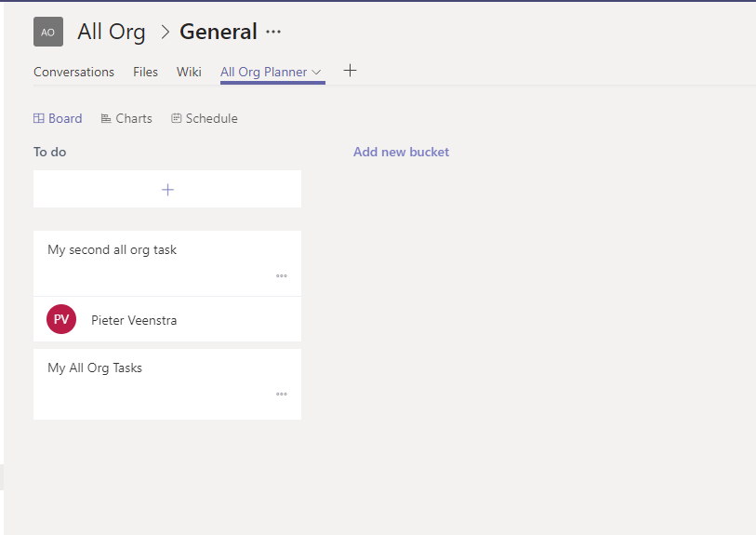Click the All Org team name
Screen dimensions: 756x535
click(x=112, y=32)
